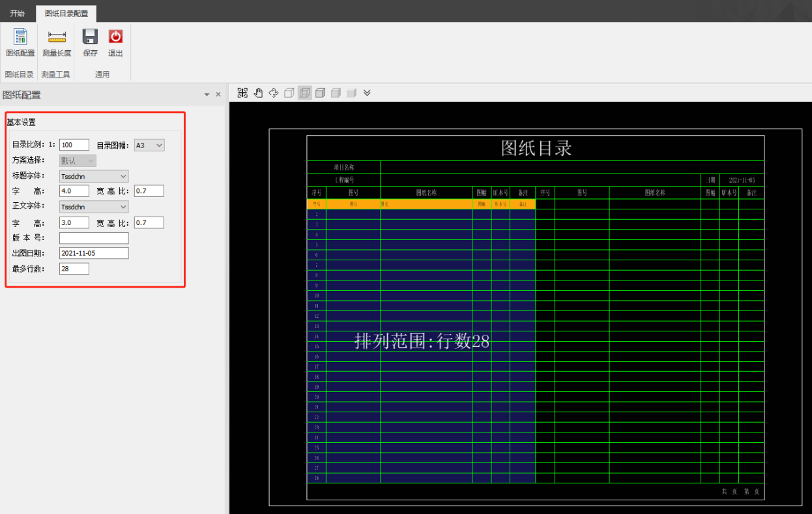
Task: Click the 出图日期 date field
Action: 94,253
